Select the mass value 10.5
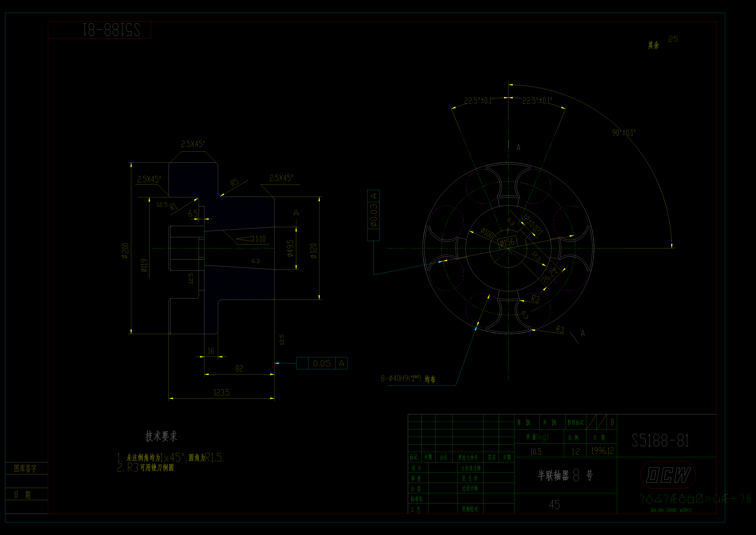Screen dimensions: 756x535 point(536,452)
